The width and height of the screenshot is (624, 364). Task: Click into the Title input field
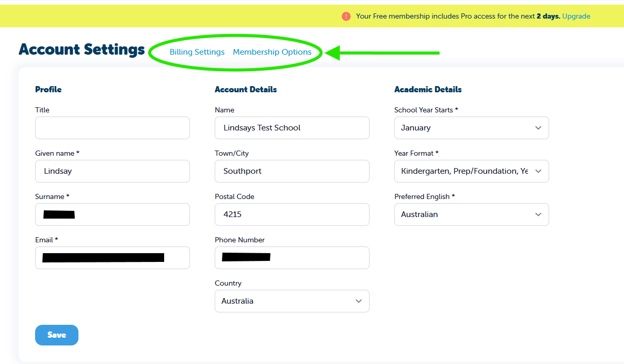tap(113, 128)
